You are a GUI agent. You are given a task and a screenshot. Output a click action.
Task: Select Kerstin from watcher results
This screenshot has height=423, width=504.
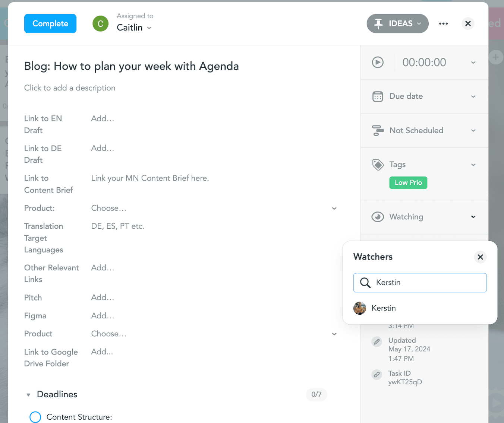pos(384,308)
